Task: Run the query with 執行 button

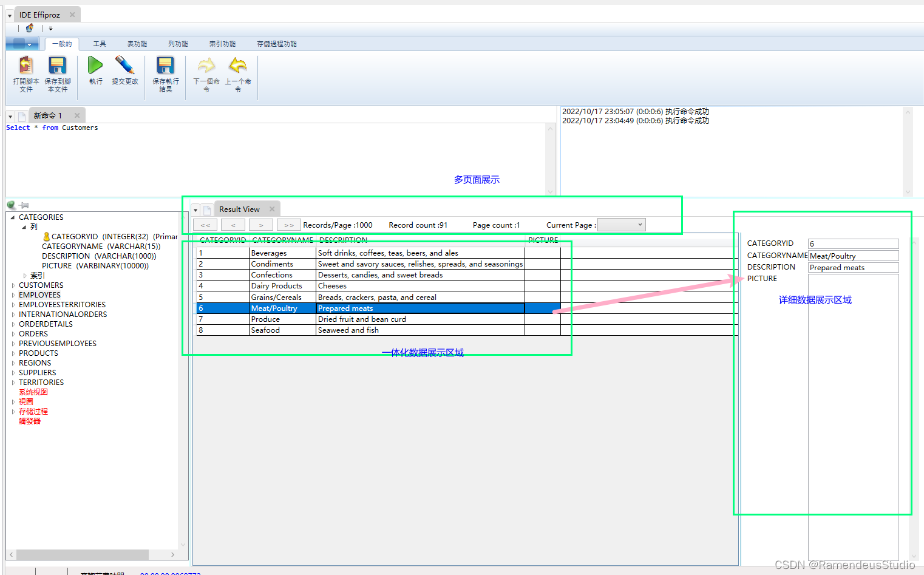Action: pos(95,70)
